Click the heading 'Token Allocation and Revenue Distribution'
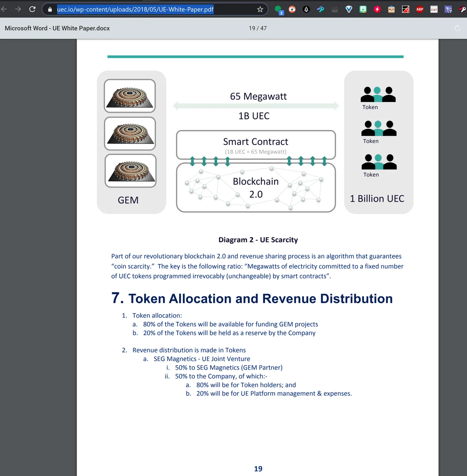The height and width of the screenshot is (476, 467). 260,299
